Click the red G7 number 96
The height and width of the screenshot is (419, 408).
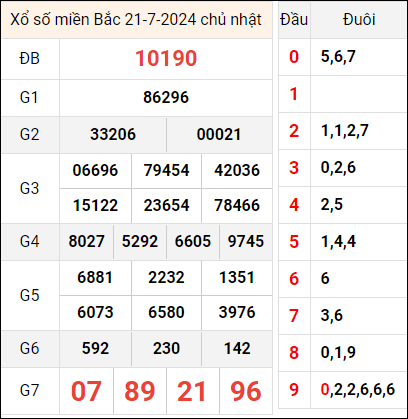[246, 391]
